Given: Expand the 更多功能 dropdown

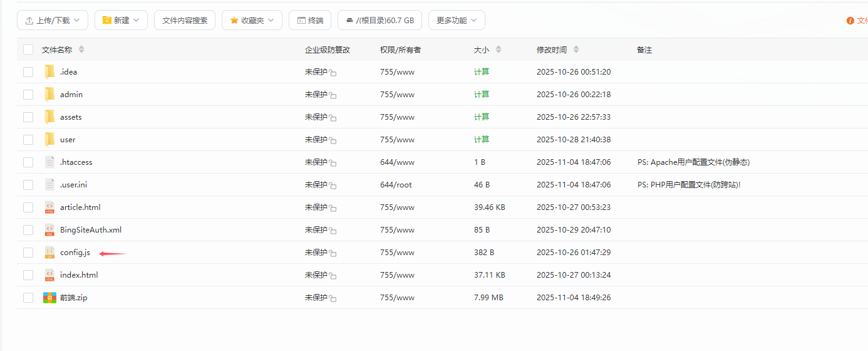Looking at the screenshot, I should pos(457,20).
